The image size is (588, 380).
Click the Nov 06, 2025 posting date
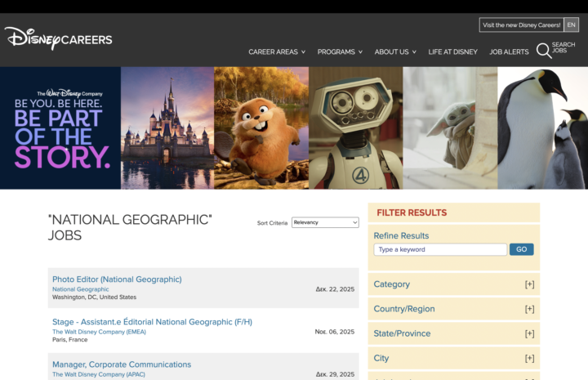335,332
